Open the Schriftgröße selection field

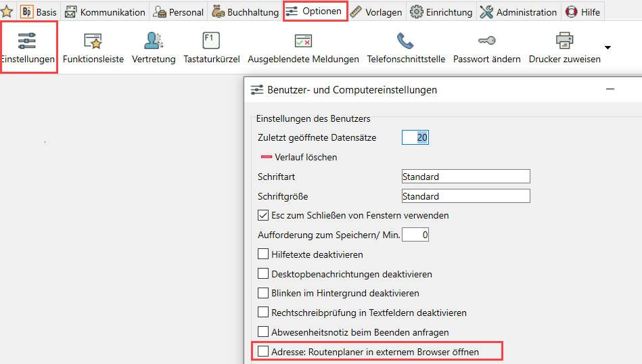click(x=465, y=196)
